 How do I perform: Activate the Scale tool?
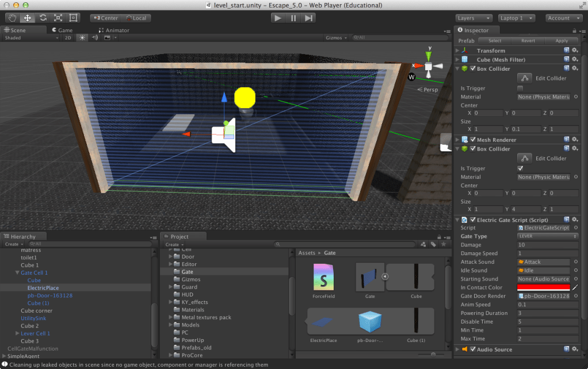click(x=58, y=18)
